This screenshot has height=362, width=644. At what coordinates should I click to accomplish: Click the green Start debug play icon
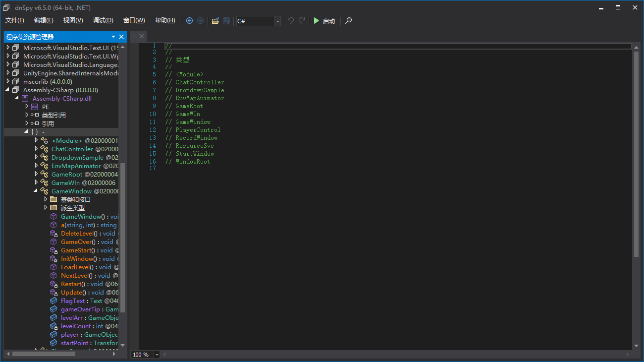coord(317,21)
